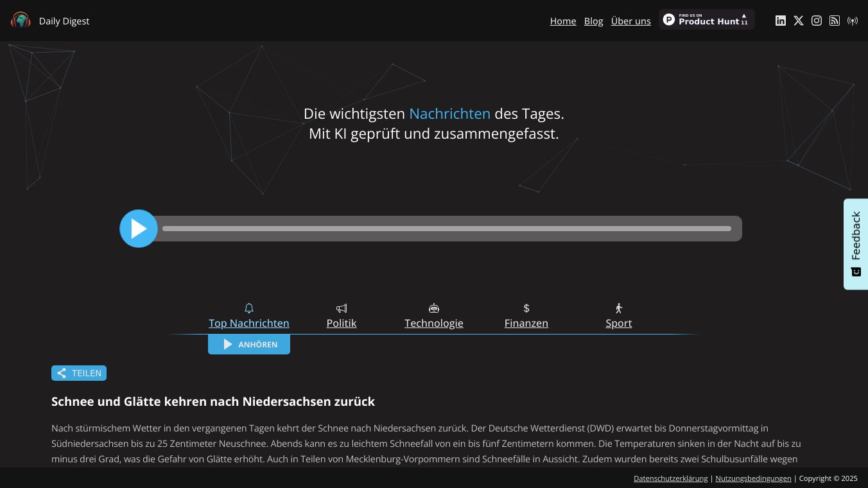The image size is (868, 488).
Task: Open the RSS feed icon
Action: point(835,21)
